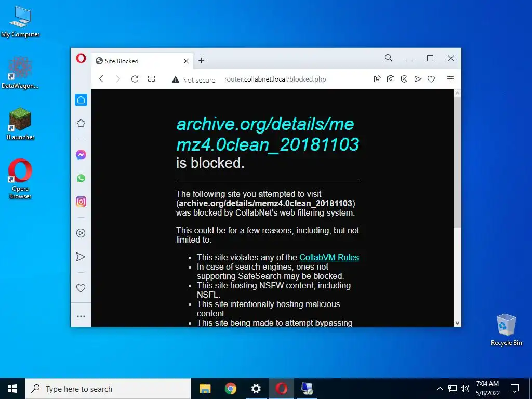Click the vertical scrollbar thumb
Viewport: 532px width, 399px height.
(457, 162)
